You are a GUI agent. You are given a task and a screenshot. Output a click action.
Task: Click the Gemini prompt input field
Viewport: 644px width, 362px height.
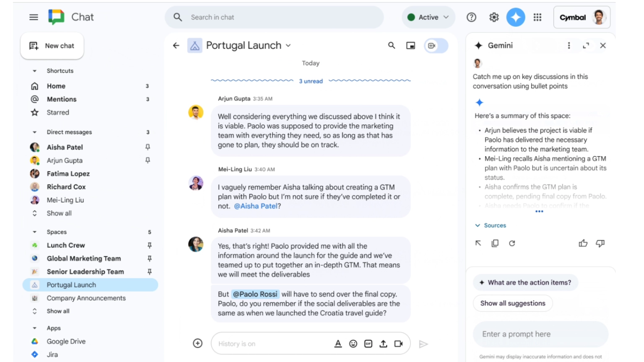tap(540, 334)
